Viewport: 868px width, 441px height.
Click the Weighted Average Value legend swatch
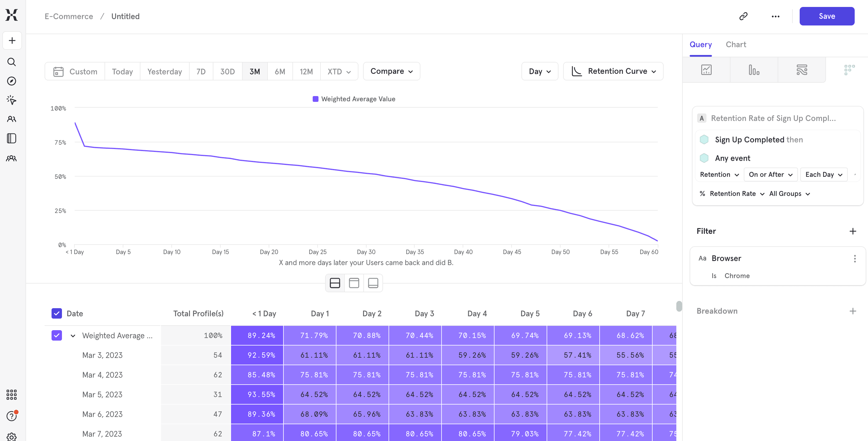click(315, 99)
